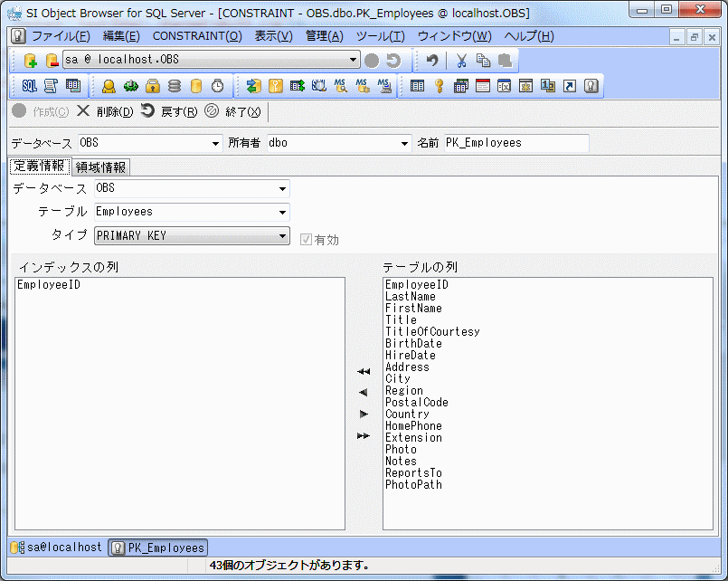Click the undo arrow icon
Screen dimensions: 728x581
(432, 61)
